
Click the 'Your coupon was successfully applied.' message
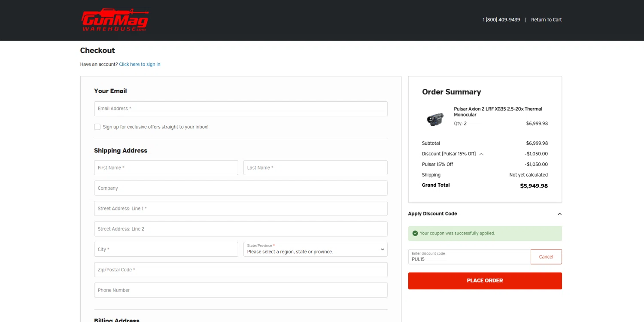click(457, 234)
